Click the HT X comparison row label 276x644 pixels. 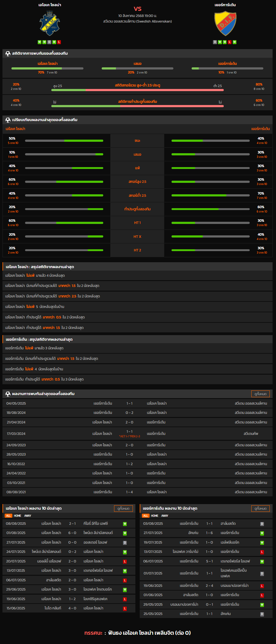coord(138,237)
